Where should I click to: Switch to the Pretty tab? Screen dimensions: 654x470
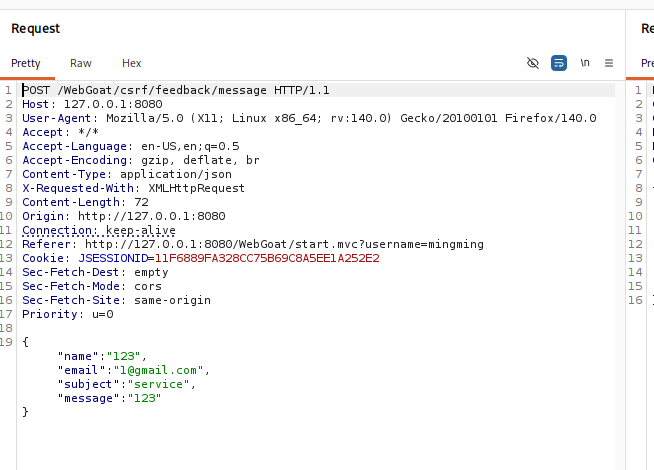click(26, 63)
